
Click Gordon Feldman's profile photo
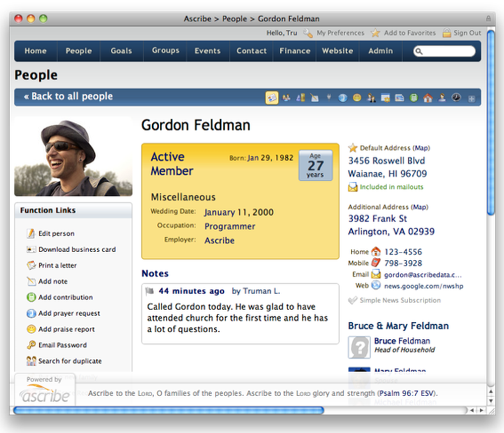click(x=73, y=157)
